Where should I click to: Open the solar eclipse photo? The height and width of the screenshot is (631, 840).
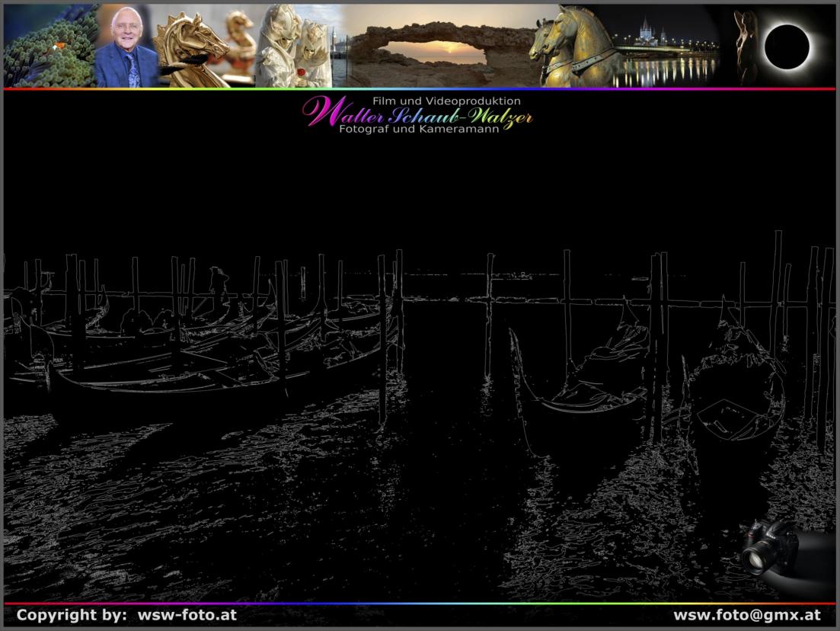pyautogui.click(x=787, y=46)
